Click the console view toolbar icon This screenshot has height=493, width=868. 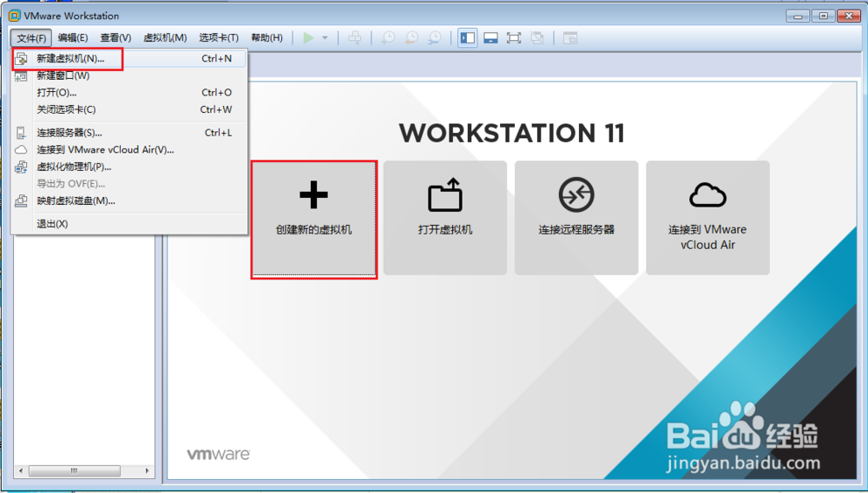[570, 37]
